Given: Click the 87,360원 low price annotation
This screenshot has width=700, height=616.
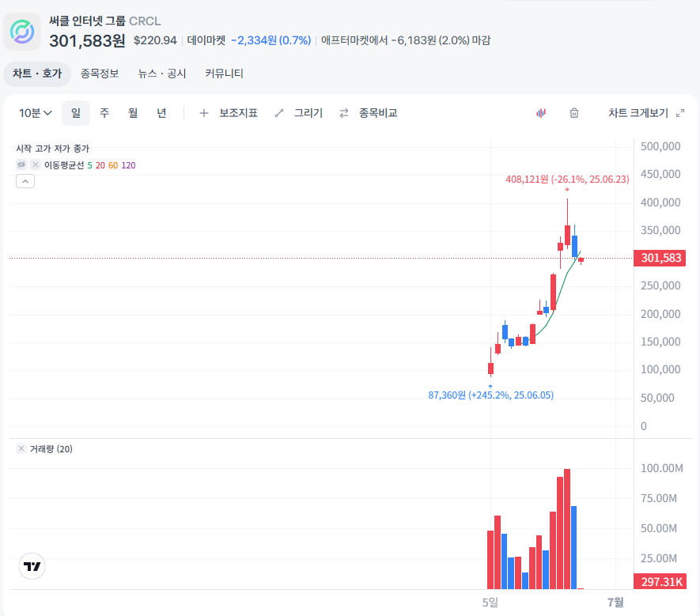Looking at the screenshot, I should tap(490, 395).
